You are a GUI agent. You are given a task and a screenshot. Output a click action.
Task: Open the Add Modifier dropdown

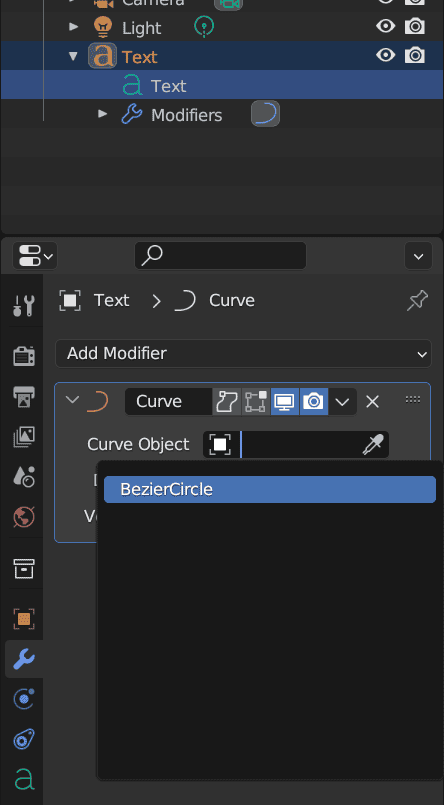tap(243, 353)
